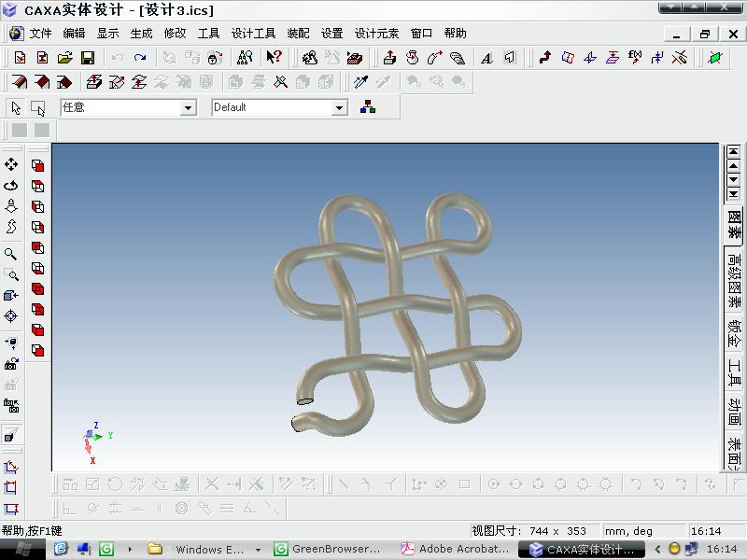Viewport: 747px width, 560px height.
Task: Switch to the 高级图素 catalog tab
Action: 734,280
